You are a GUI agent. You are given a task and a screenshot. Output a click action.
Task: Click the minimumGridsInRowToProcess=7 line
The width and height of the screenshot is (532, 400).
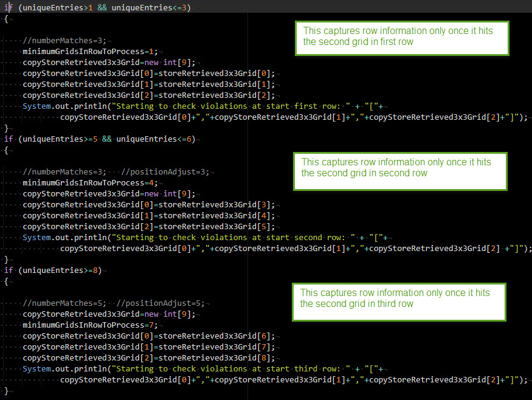point(90,325)
